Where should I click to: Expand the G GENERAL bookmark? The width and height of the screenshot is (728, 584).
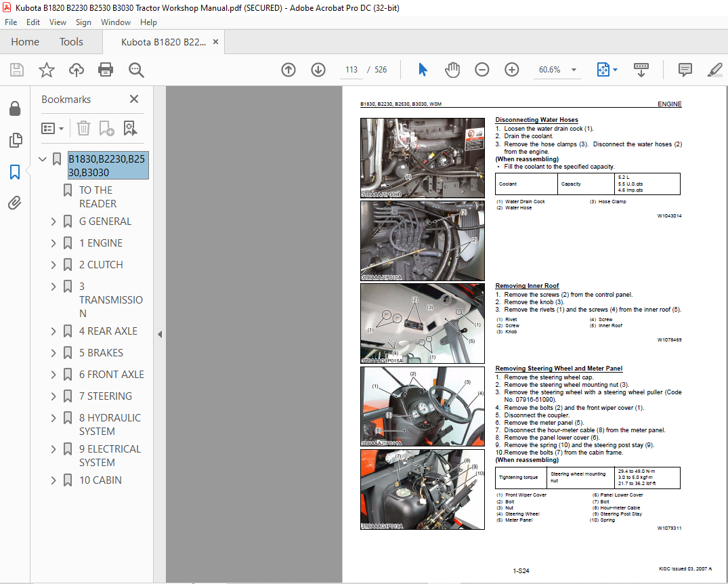53,222
